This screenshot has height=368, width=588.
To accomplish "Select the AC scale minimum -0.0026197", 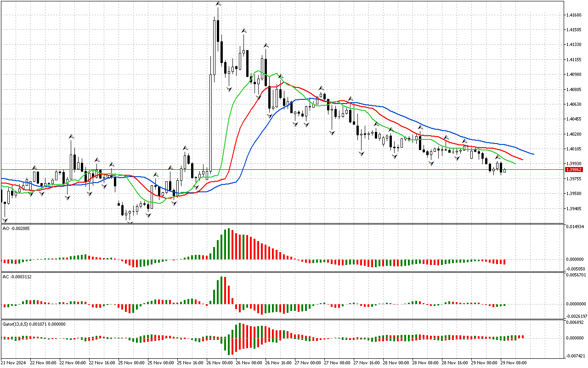I will (x=576, y=316).
